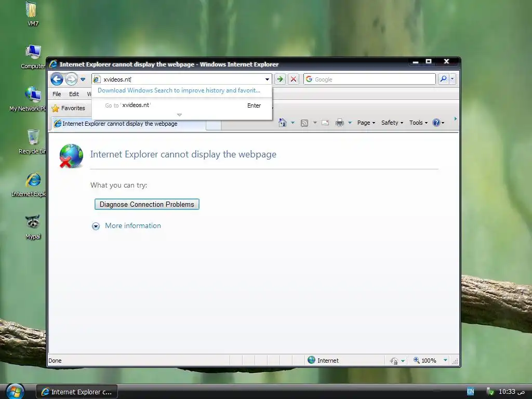Image resolution: width=532 pixels, height=399 pixels.
Task: Click the Done status bar text
Action: [55, 361]
